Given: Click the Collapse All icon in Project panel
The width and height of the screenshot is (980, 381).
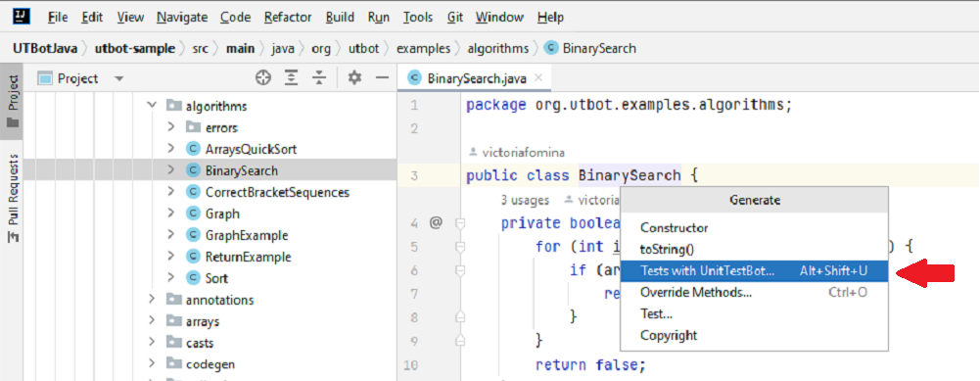Looking at the screenshot, I should tap(319, 78).
